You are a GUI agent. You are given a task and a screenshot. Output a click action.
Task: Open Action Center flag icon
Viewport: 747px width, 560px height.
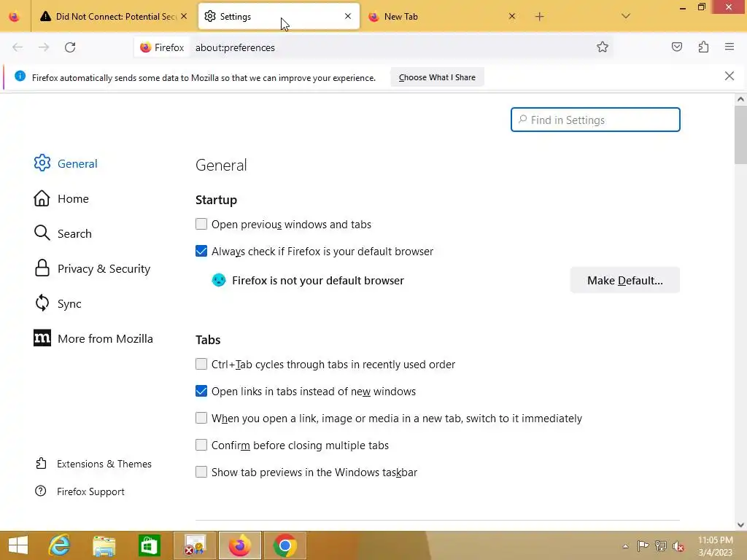pos(643,546)
